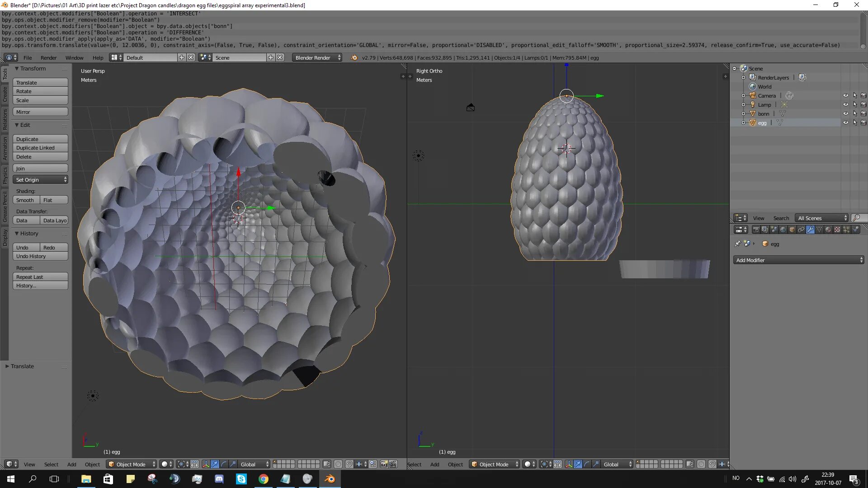
Task: Open the World properties tab (globe icon)
Action: click(783, 230)
